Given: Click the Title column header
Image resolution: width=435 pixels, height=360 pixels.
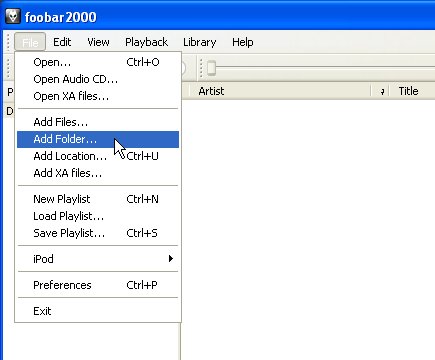Looking at the screenshot, I should (412, 91).
